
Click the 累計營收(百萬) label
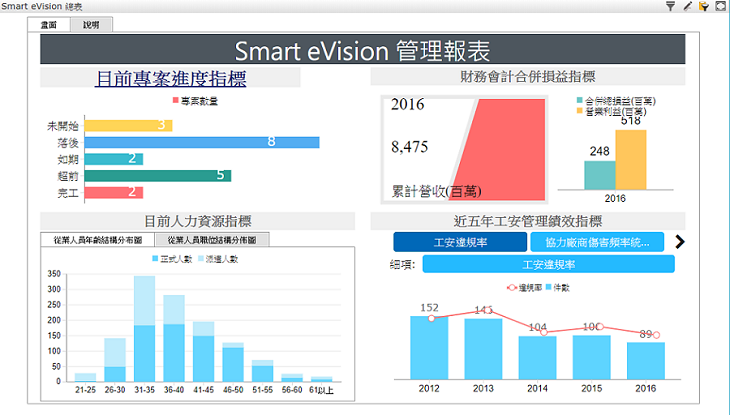[x=436, y=191]
